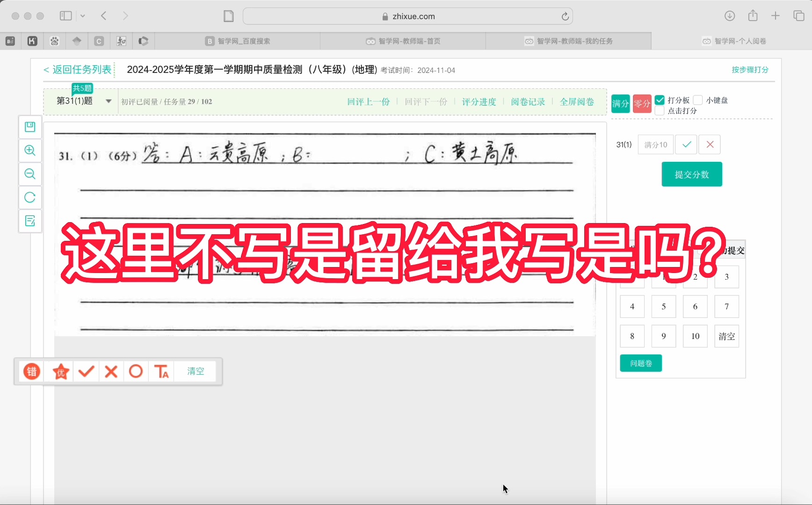Open 阅卷记录
812x505 pixels.
pos(528,102)
